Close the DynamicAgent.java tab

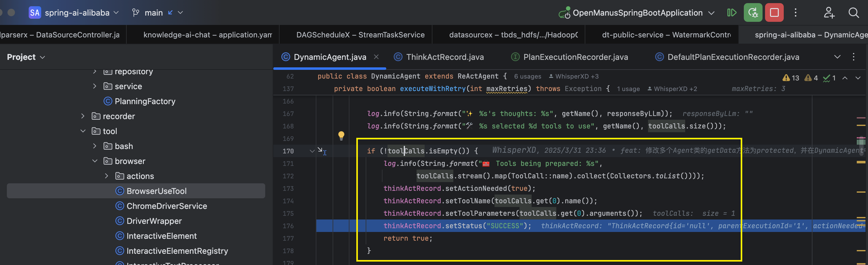(x=376, y=57)
